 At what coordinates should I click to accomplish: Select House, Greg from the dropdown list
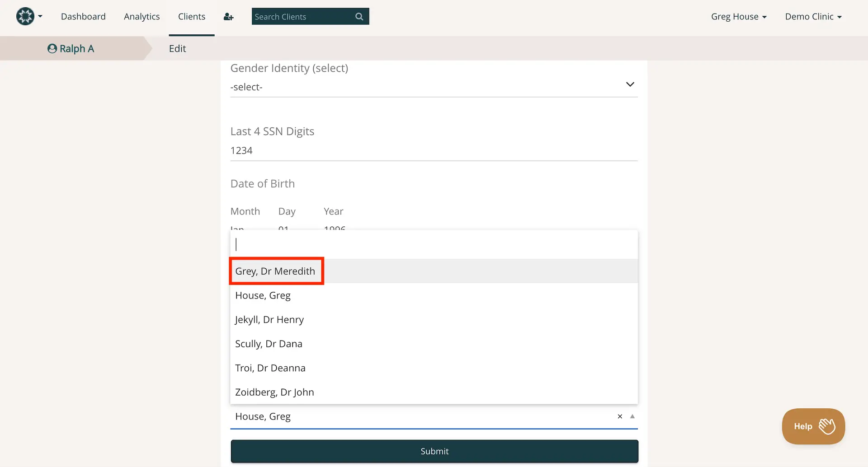click(x=263, y=295)
